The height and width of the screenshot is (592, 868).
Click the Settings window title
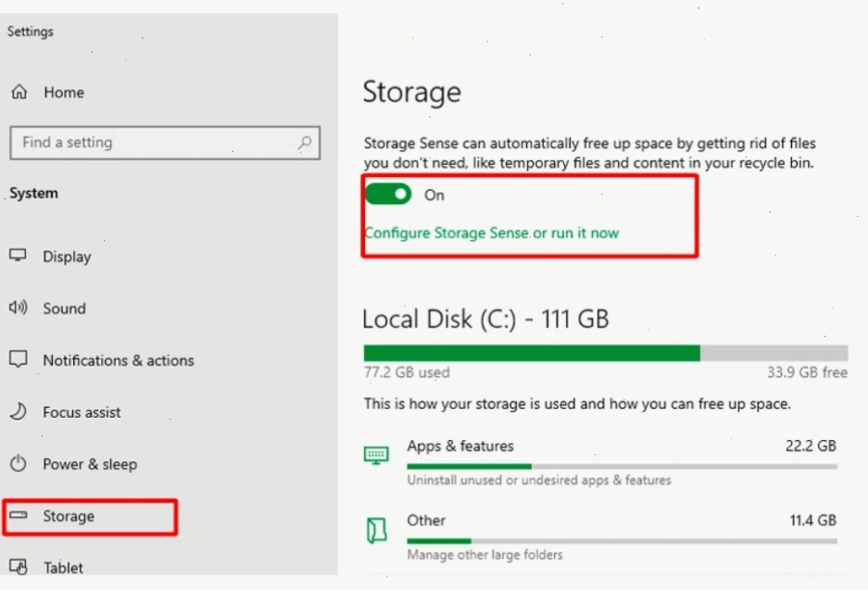[x=31, y=31]
